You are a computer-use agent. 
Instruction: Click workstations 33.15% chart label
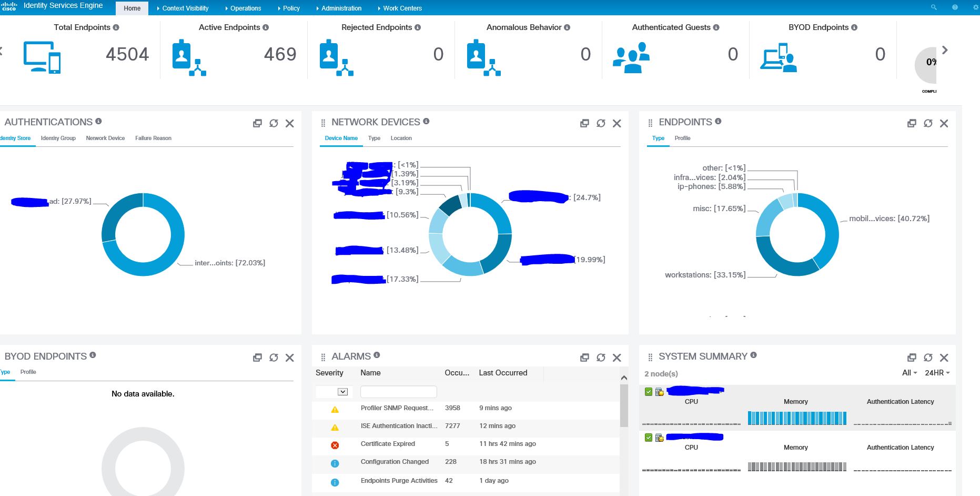pyautogui.click(x=705, y=275)
